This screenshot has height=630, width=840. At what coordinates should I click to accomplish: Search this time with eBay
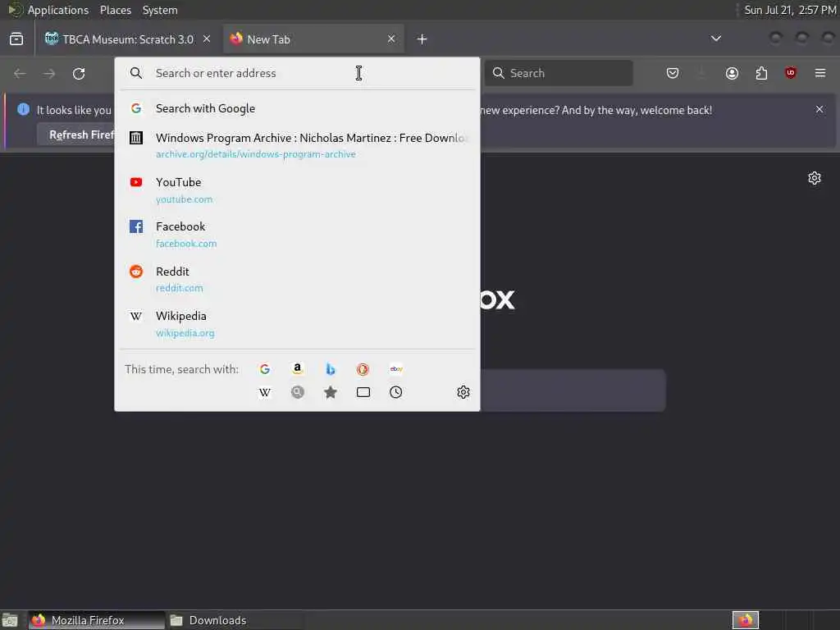click(x=396, y=369)
